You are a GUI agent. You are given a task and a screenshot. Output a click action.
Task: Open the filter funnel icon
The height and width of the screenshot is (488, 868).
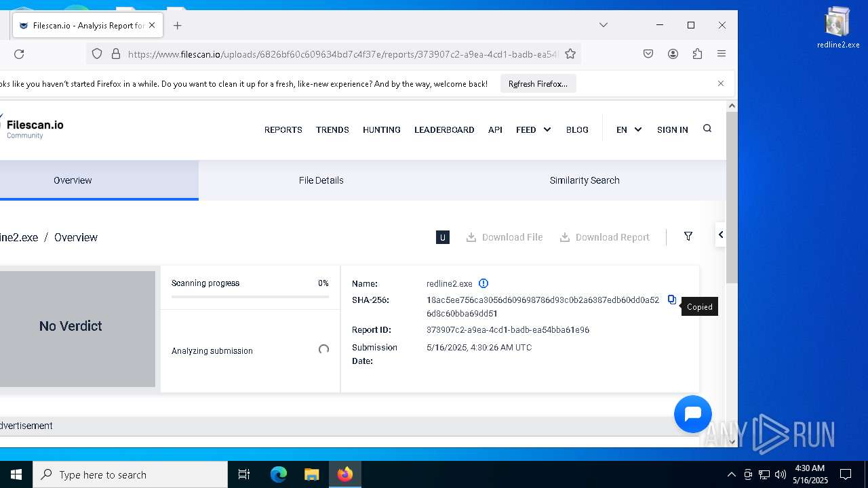pyautogui.click(x=688, y=236)
